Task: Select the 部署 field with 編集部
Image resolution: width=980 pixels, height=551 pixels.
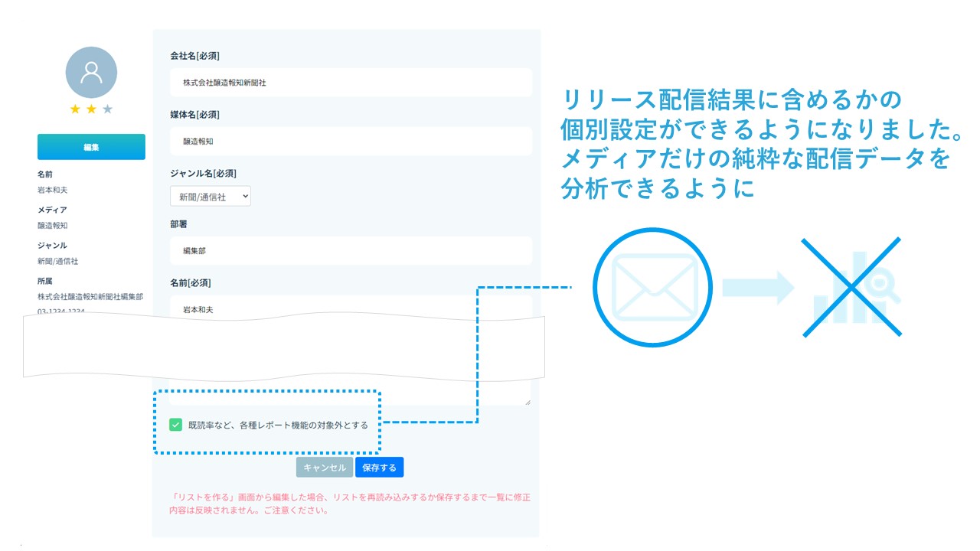Action: 351,251
